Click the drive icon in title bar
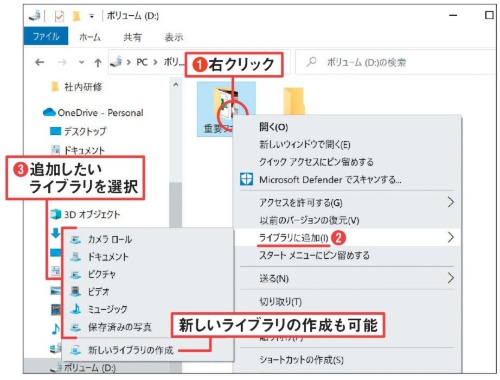This screenshot has width=500, height=380. [x=35, y=15]
